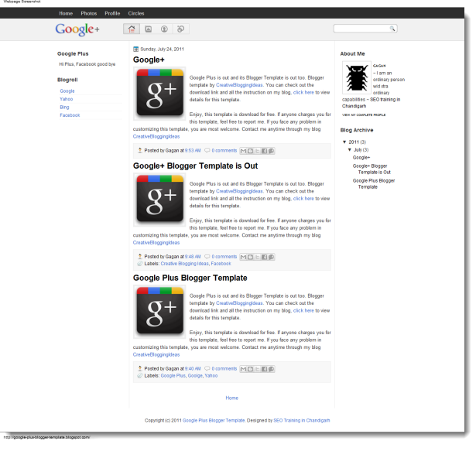
Task: Share the 9:40 AM post to Twitter
Action: coord(257,369)
